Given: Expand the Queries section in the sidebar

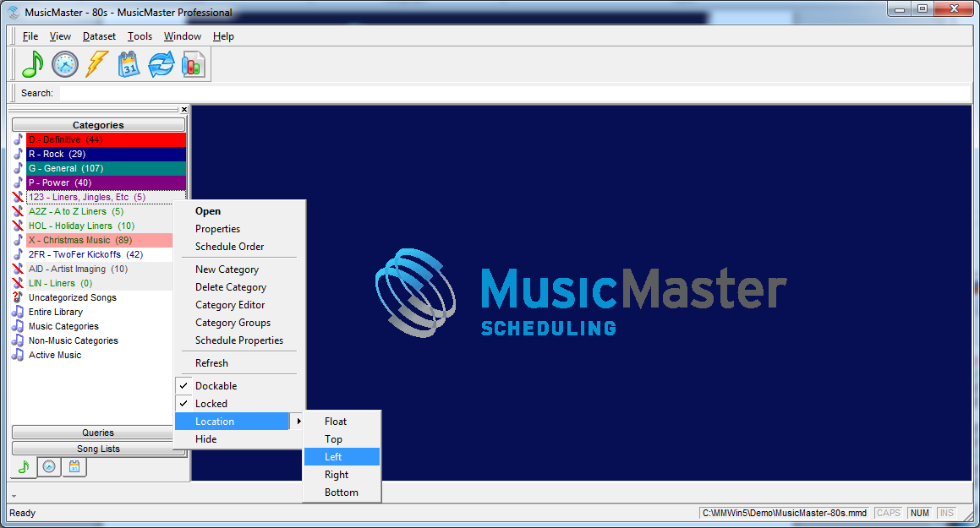Looking at the screenshot, I should (x=98, y=433).
